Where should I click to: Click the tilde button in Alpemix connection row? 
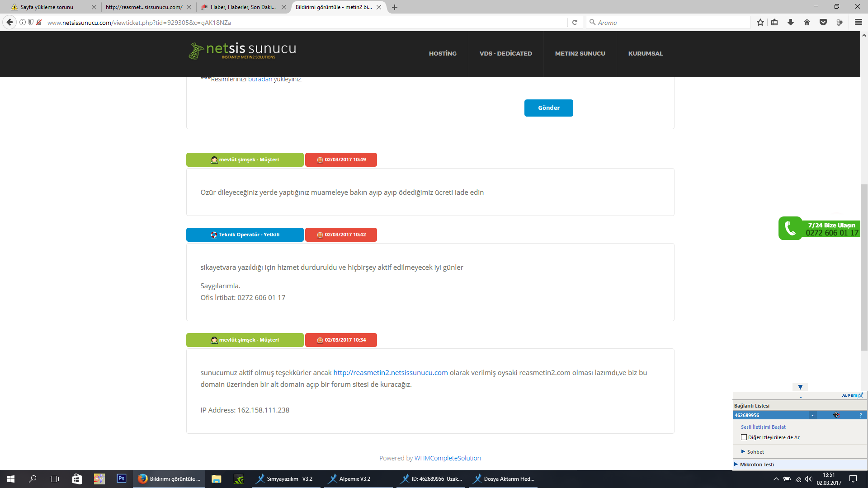pos(813,415)
